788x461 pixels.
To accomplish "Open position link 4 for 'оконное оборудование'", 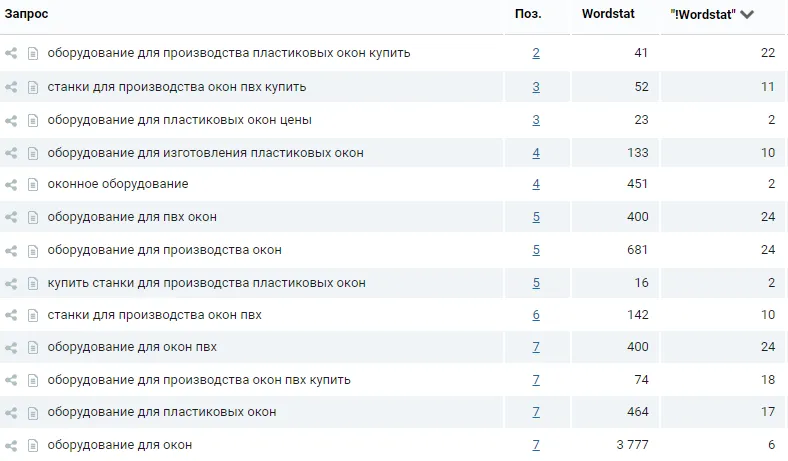I will click(536, 184).
